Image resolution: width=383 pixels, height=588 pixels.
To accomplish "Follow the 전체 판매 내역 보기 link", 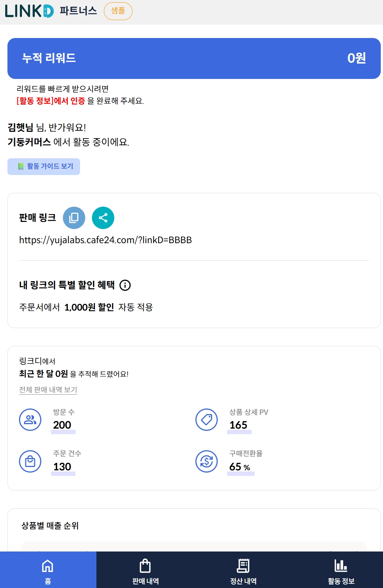I will pyautogui.click(x=48, y=390).
